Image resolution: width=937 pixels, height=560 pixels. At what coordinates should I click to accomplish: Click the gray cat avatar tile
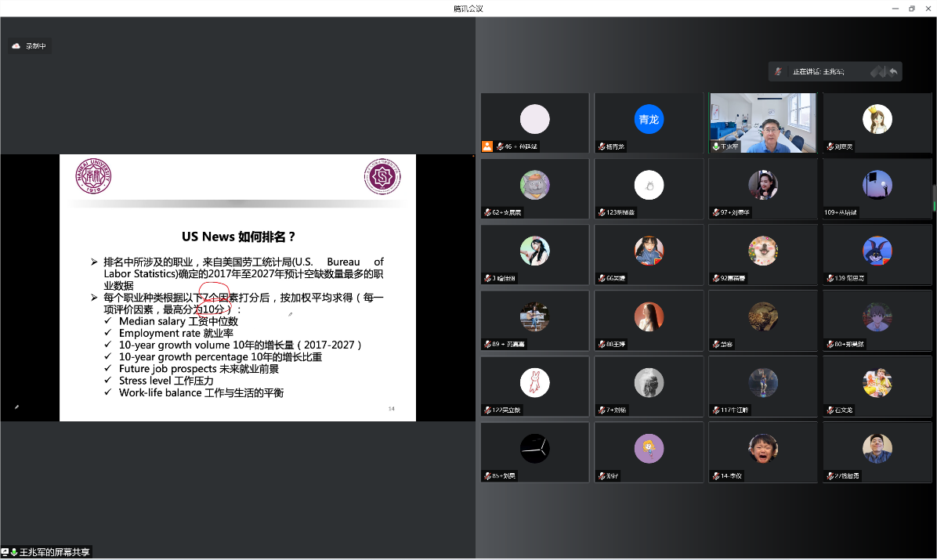535,185
